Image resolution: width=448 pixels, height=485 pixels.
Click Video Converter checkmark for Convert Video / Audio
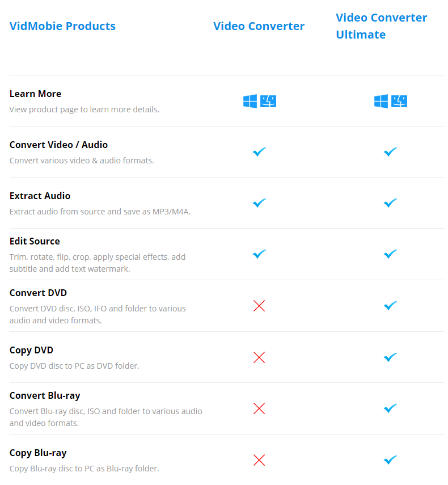259,152
